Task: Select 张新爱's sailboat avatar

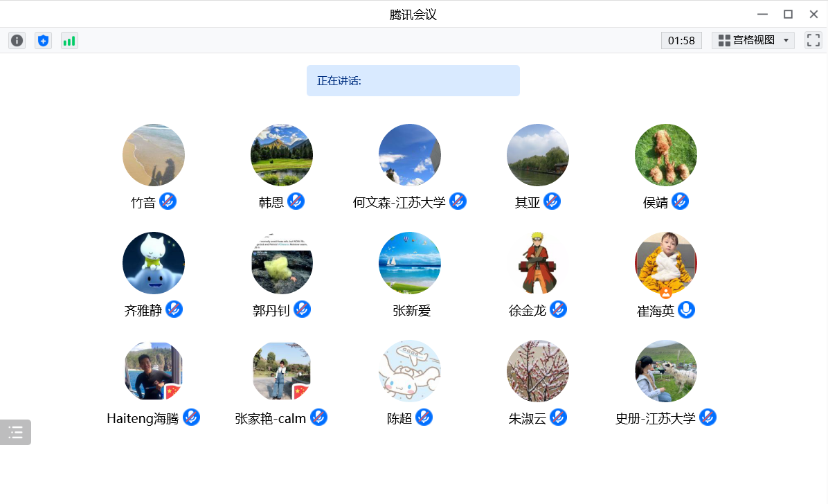Action: pyautogui.click(x=410, y=263)
